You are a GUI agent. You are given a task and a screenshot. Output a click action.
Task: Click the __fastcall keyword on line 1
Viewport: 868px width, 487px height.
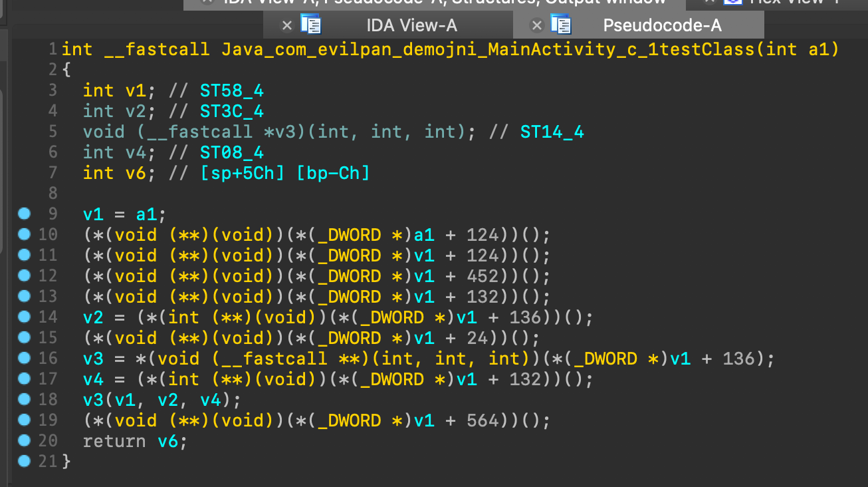pos(157,49)
